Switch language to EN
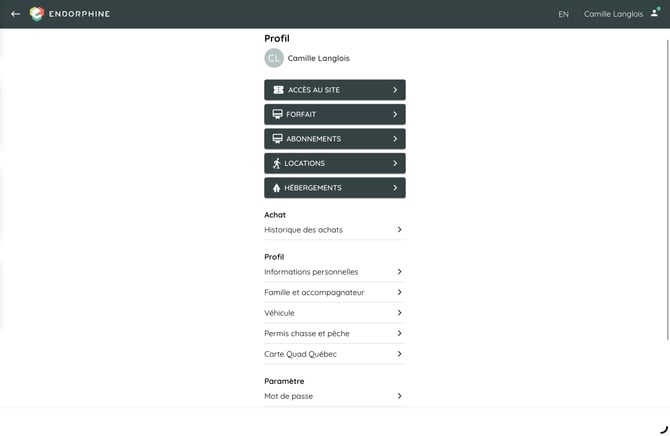This screenshot has height=436, width=670. click(563, 14)
